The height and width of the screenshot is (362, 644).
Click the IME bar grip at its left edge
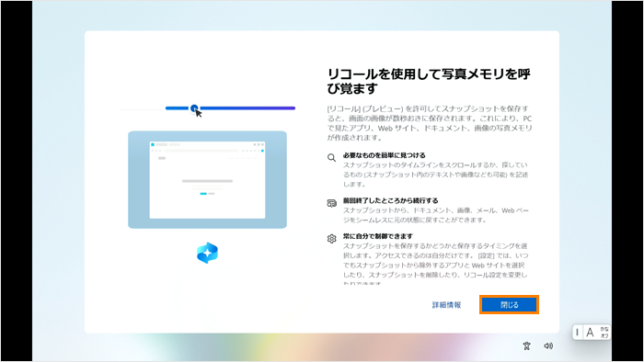pos(577,332)
